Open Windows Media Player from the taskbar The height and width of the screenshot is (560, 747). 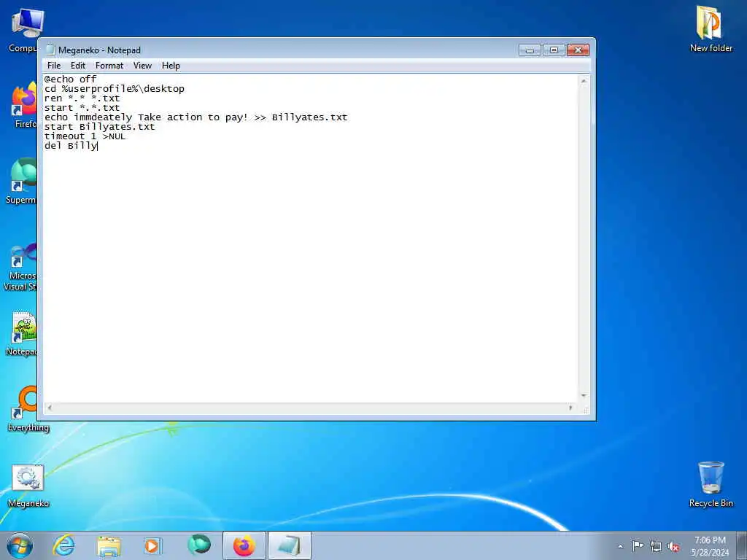coord(152,545)
